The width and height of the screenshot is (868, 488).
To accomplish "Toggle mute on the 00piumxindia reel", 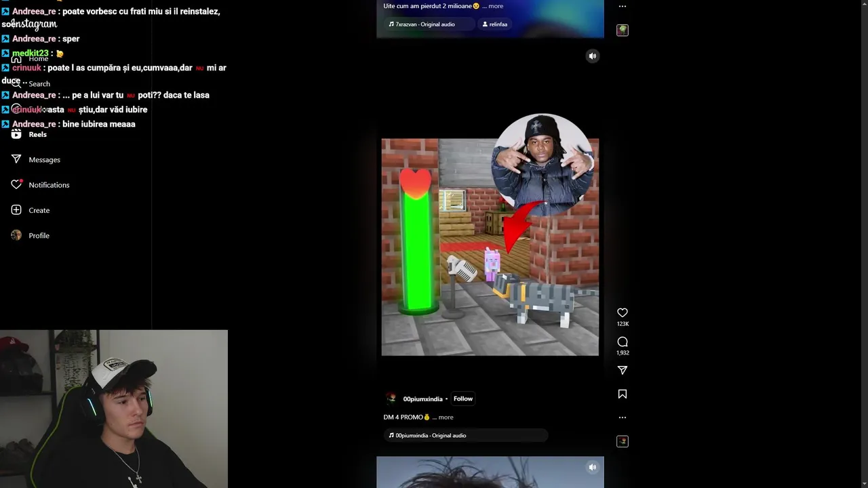I will pos(593,56).
